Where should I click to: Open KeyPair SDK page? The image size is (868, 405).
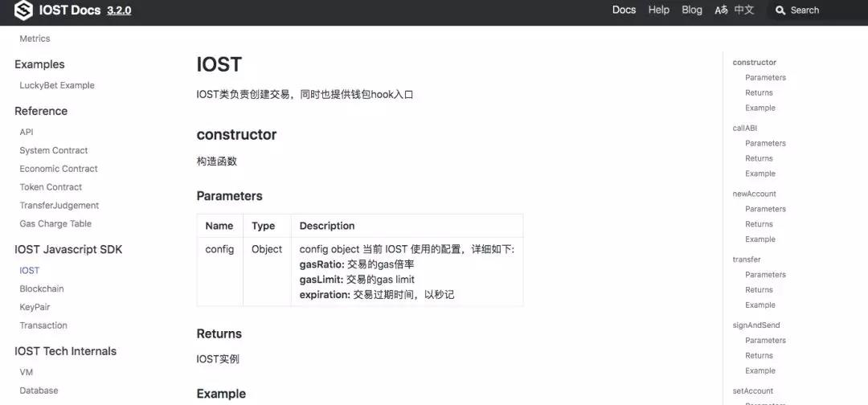pos(35,307)
